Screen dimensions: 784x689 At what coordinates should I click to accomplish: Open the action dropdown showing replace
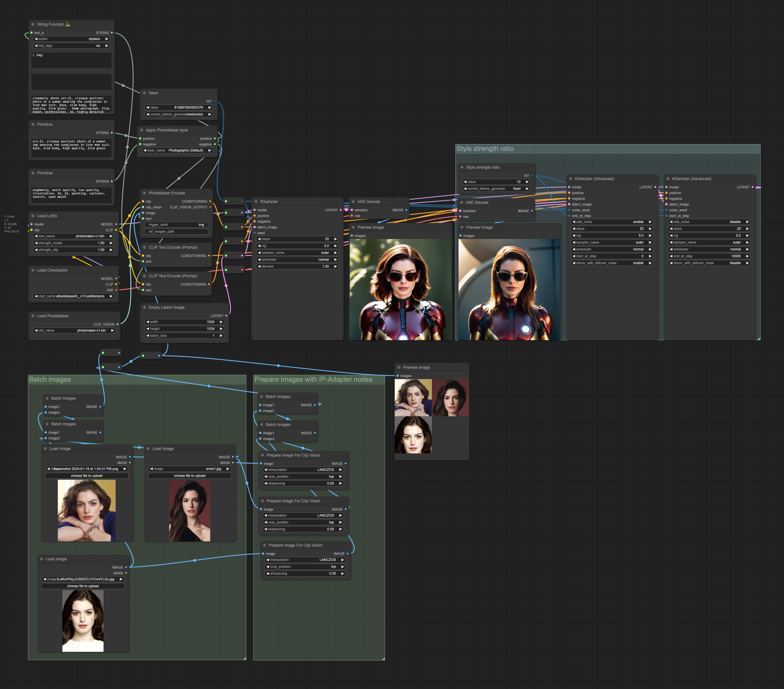tap(71, 39)
